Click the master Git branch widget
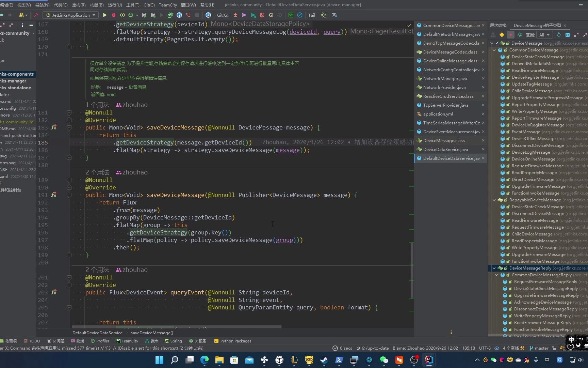This screenshot has height=368, width=588. pyautogui.click(x=539, y=348)
